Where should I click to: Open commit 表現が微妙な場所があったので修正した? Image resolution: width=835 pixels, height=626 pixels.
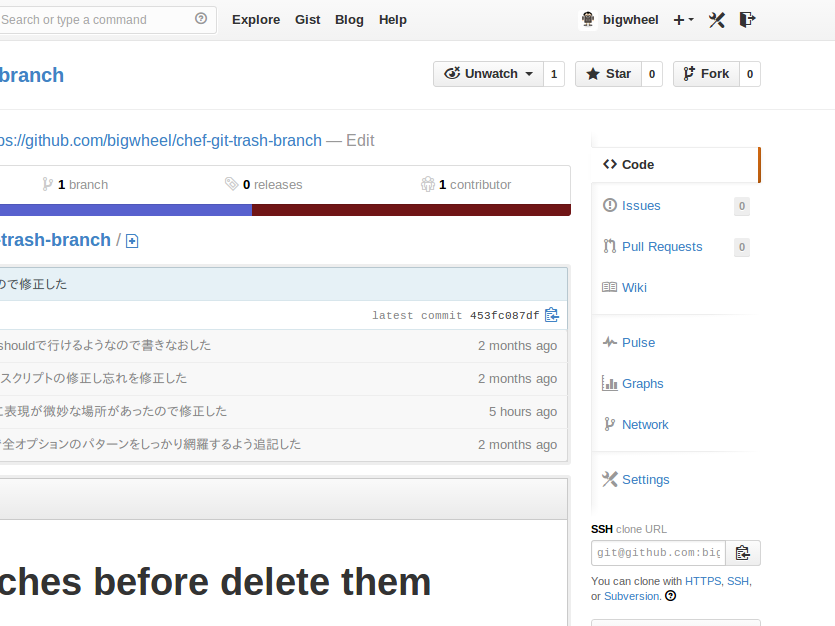coord(113,411)
